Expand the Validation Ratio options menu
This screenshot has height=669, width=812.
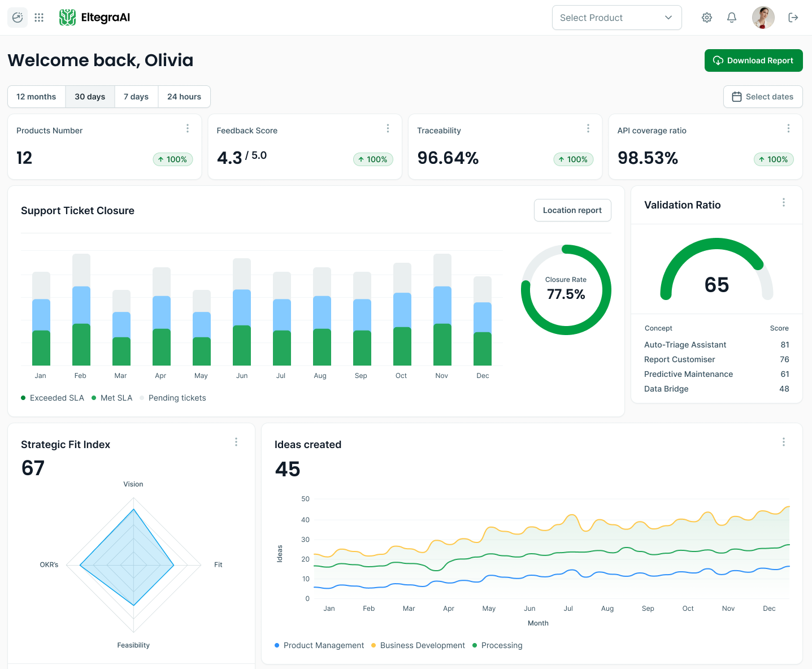tap(784, 202)
